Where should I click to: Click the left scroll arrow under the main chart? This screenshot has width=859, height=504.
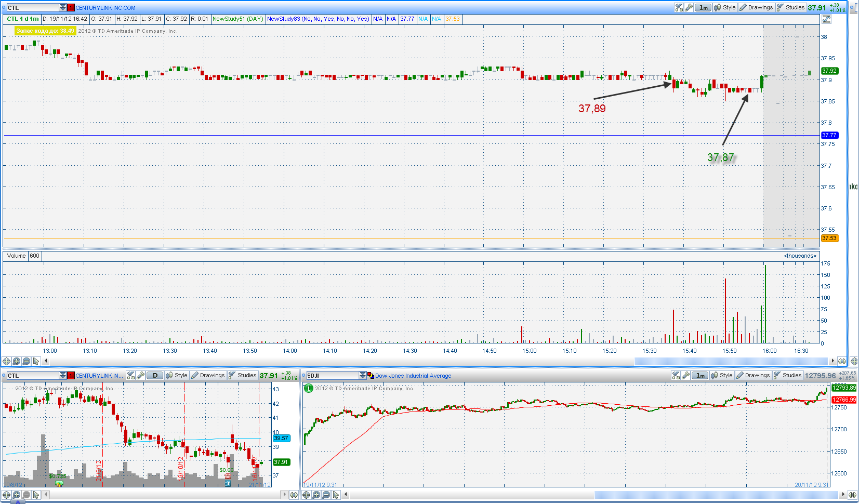(46, 361)
